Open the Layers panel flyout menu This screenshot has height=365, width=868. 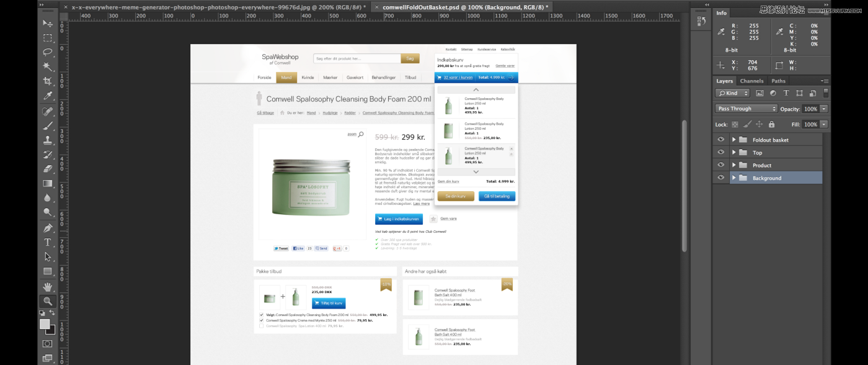pos(825,81)
